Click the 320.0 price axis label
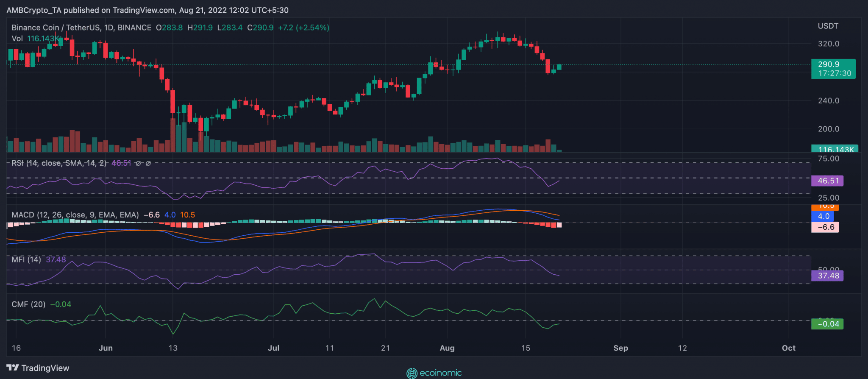 tap(829, 44)
